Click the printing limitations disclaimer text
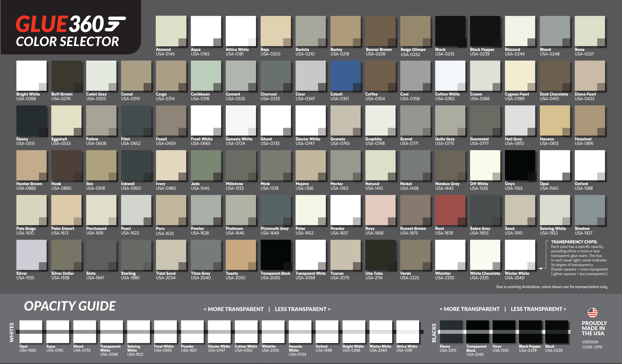The image size is (622, 364). pyautogui.click(x=552, y=287)
